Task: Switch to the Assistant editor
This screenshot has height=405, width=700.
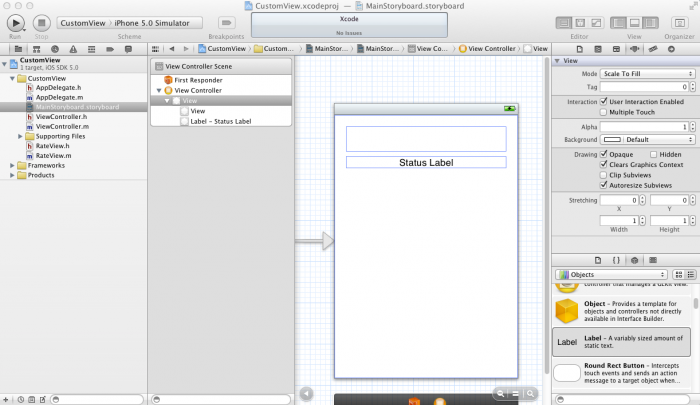Action: (x=580, y=23)
